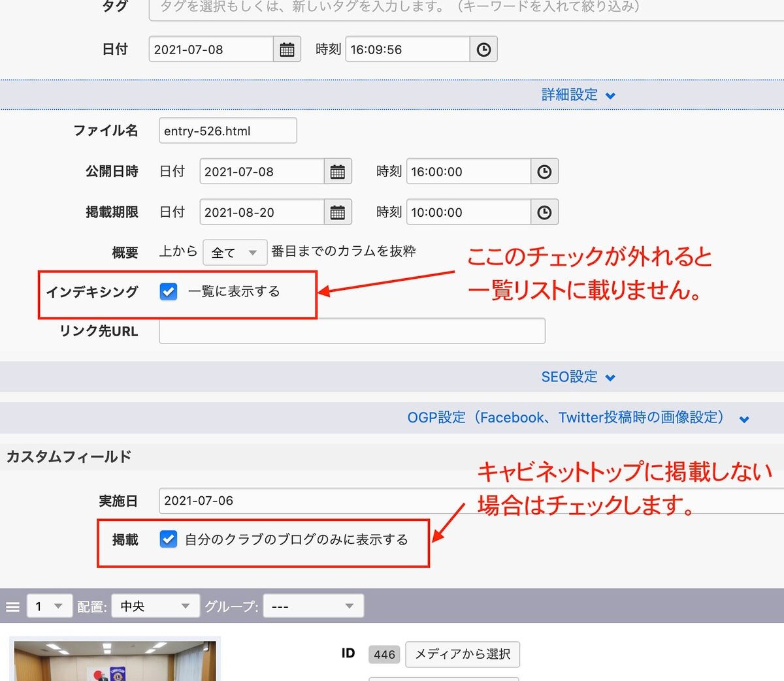784x681 pixels.
Task: Open calendar for 公開日時 date field
Action: [x=338, y=172]
